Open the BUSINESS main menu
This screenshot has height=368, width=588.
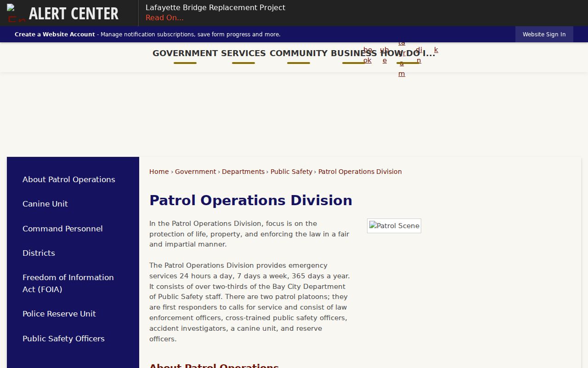click(354, 53)
